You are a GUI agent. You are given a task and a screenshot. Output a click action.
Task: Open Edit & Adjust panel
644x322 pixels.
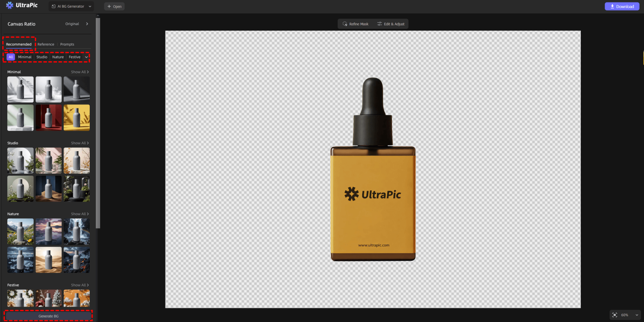click(391, 24)
